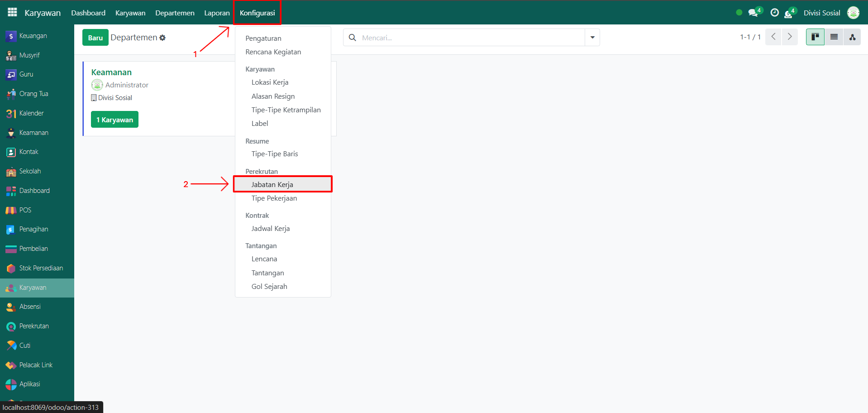Click the Departemen settings gear icon
The image size is (868, 413).
[x=162, y=38]
